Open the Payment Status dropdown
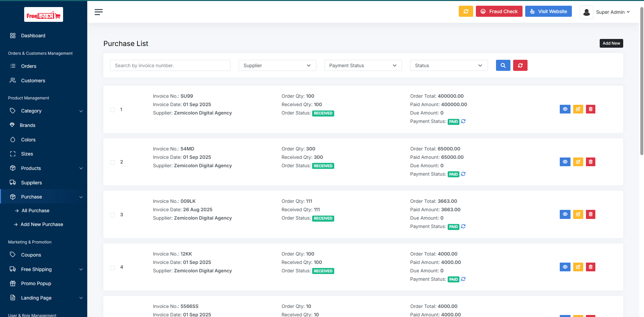The image size is (644, 317). 363,65
